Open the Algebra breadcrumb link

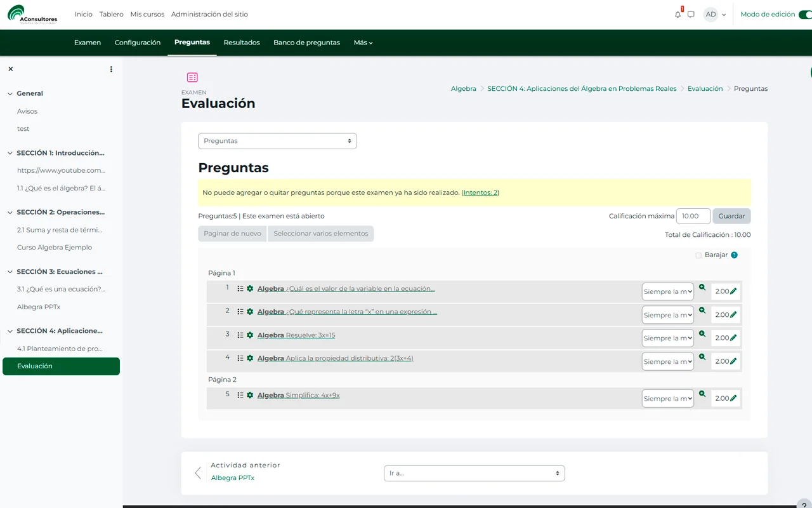(464, 89)
